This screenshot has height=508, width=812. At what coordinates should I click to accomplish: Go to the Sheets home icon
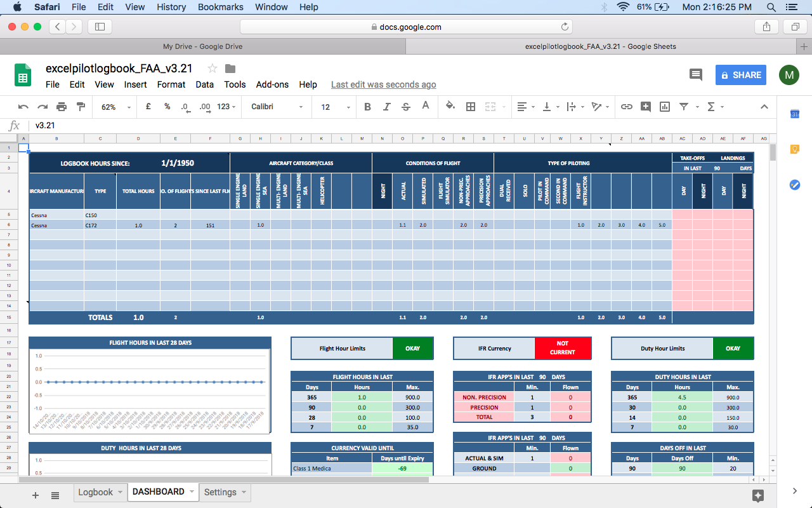[x=23, y=75]
